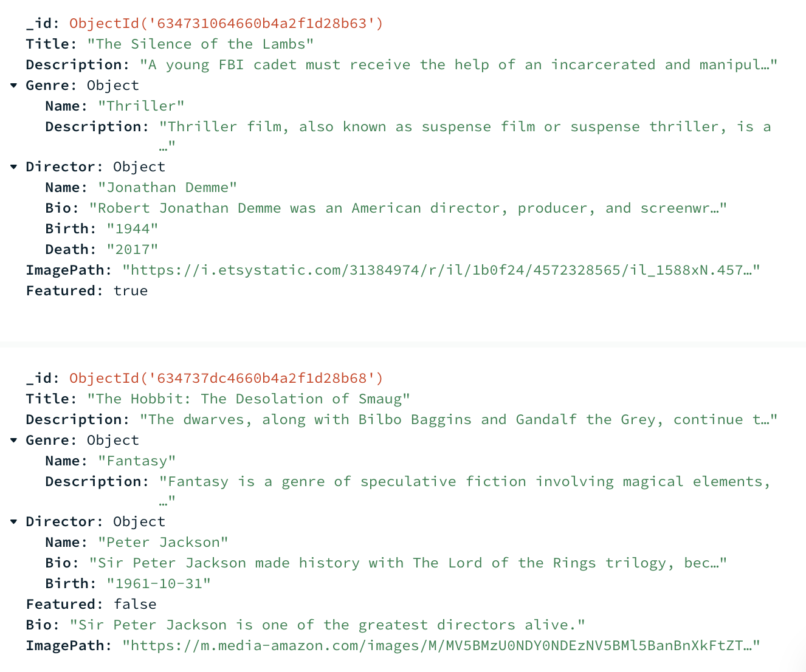Select the "Jonathan Demme" director name
Screen dimensions: 806x672
167,188
